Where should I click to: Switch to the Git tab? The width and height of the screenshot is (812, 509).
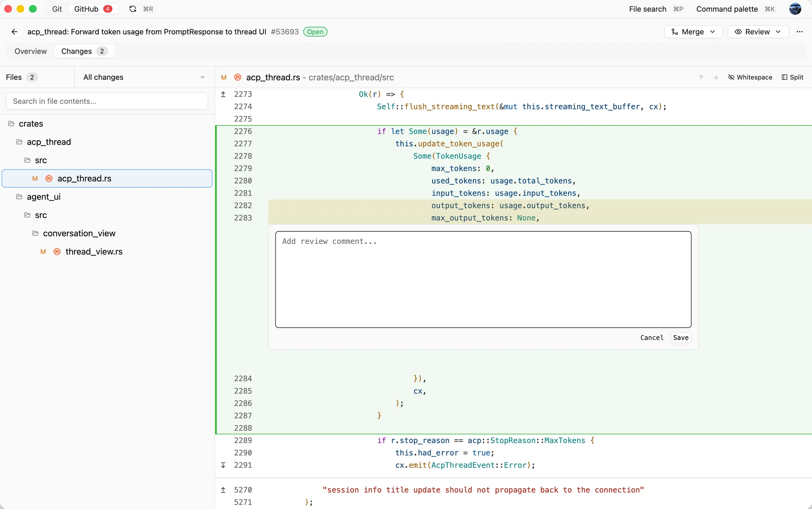click(x=56, y=9)
